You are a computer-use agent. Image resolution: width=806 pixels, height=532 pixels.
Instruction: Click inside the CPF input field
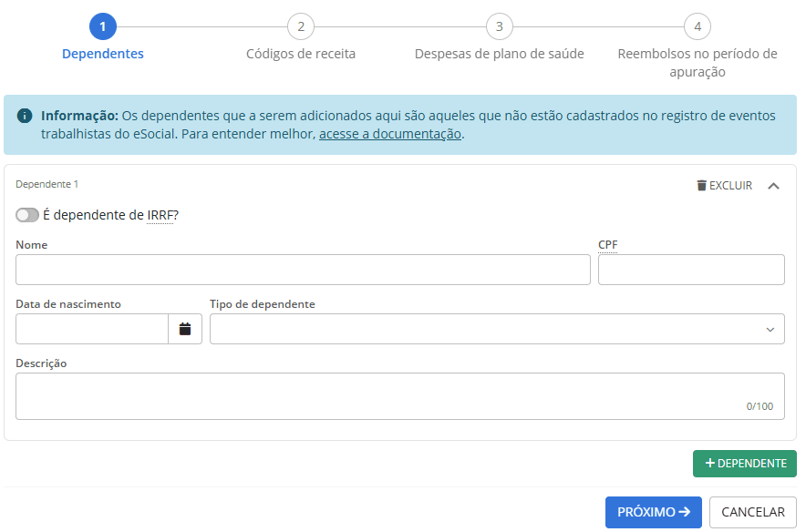click(x=690, y=270)
